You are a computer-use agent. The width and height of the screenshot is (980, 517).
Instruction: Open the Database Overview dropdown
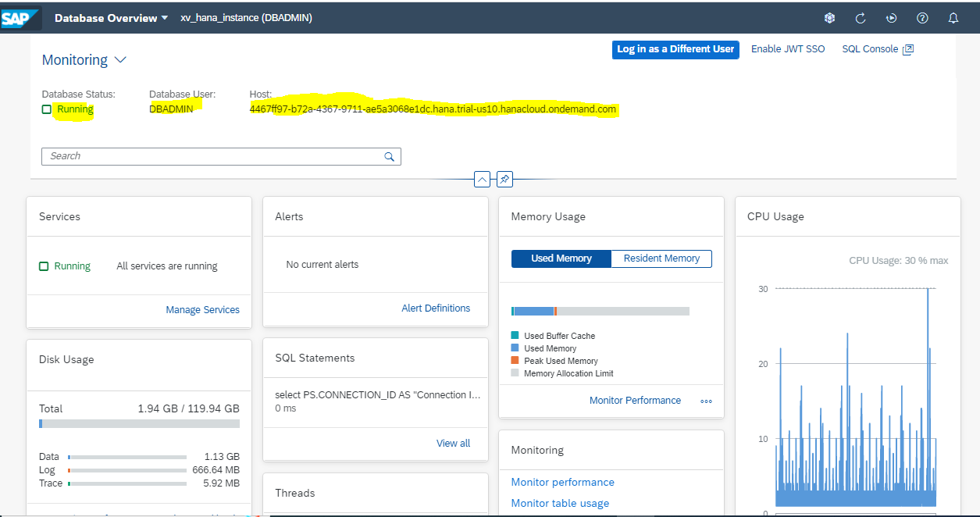tap(111, 18)
